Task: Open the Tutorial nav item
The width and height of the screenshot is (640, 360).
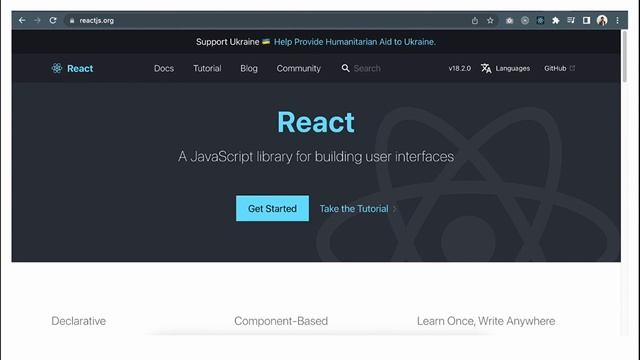Action: pyautogui.click(x=207, y=68)
